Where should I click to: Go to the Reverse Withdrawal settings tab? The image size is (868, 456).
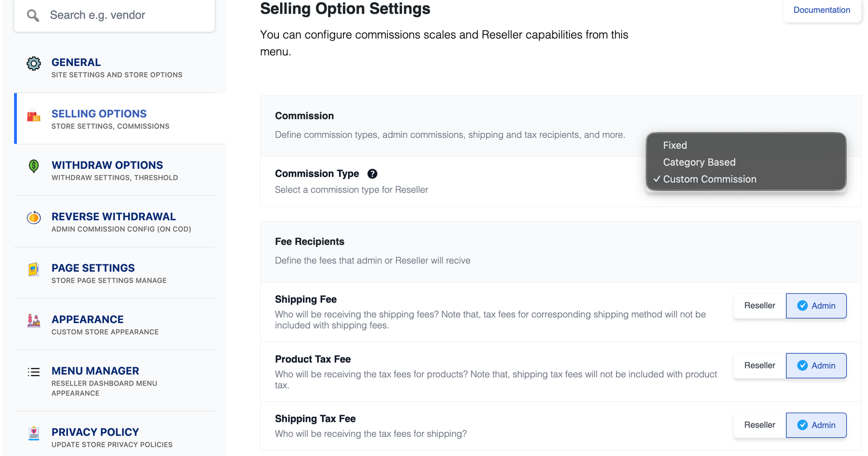(x=113, y=217)
